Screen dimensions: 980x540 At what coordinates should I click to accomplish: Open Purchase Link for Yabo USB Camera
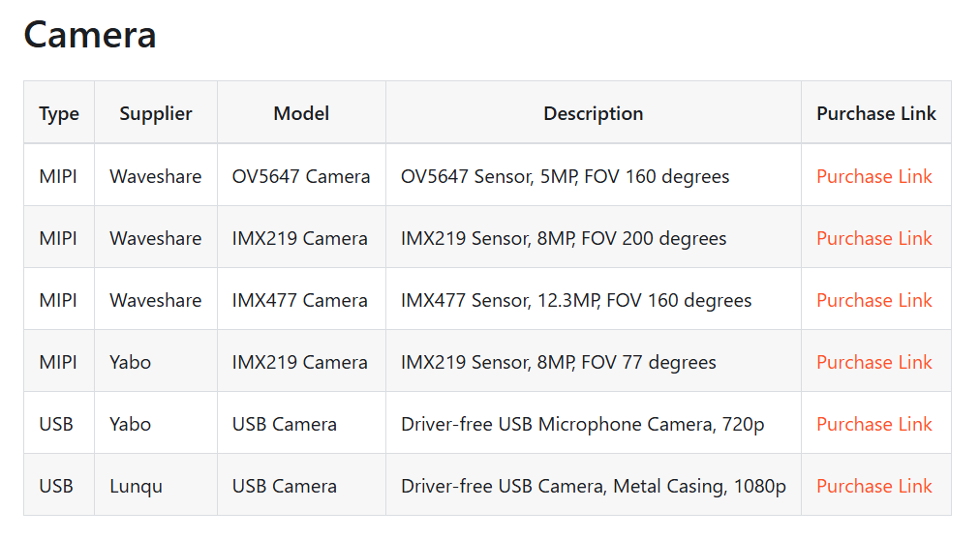pos(873,424)
